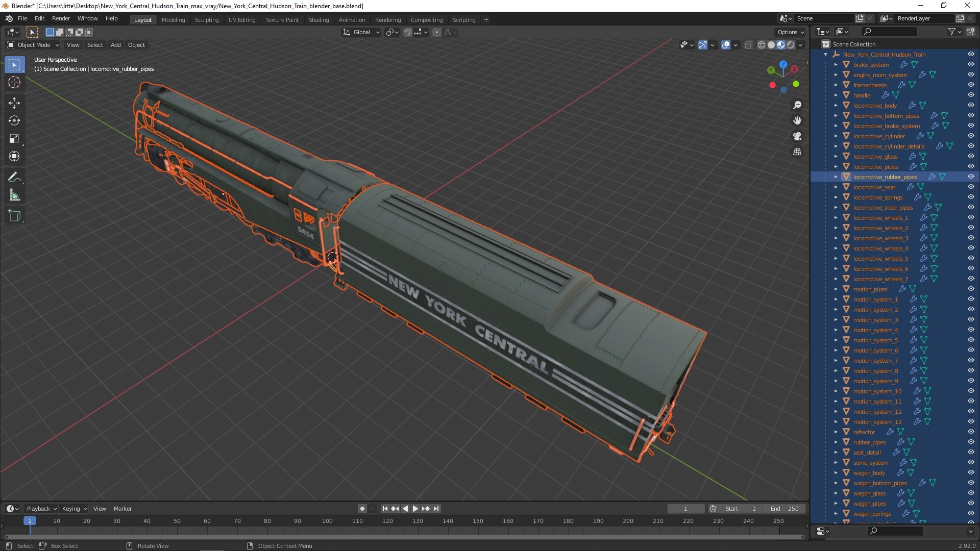The width and height of the screenshot is (980, 551).
Task: Jump to the first frame
Action: point(385,509)
